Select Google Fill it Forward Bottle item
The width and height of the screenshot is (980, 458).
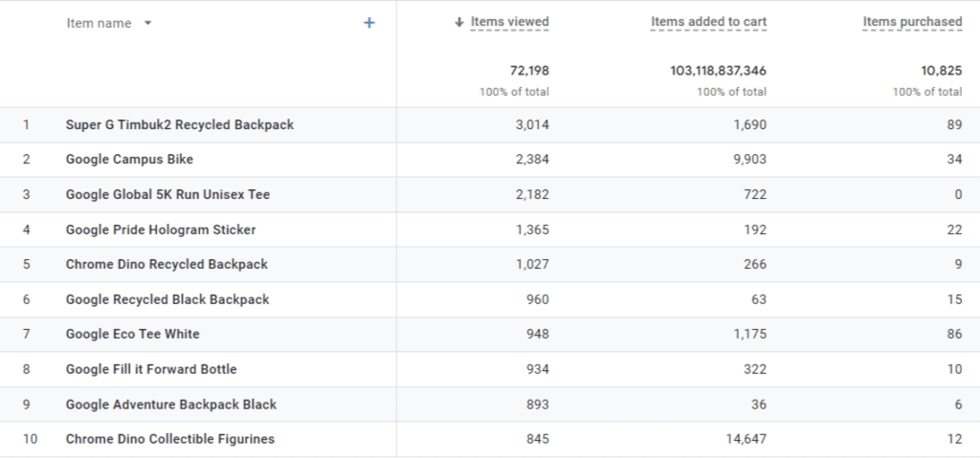[x=151, y=369]
